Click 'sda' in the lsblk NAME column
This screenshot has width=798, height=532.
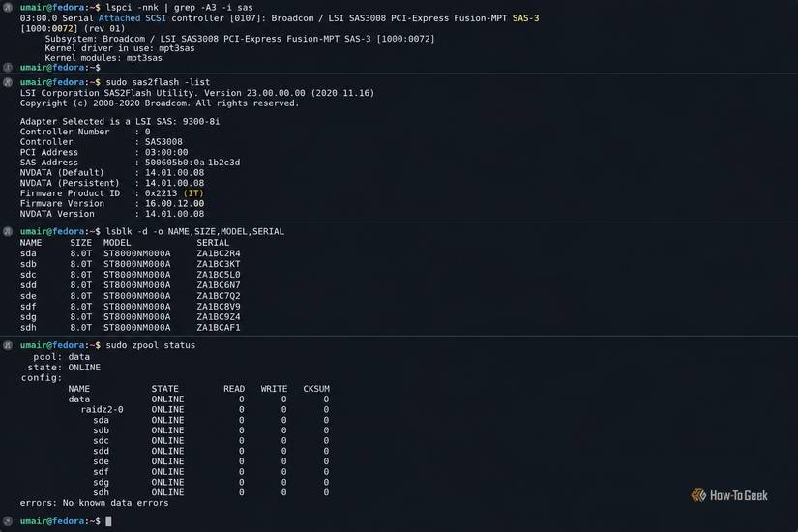28,253
